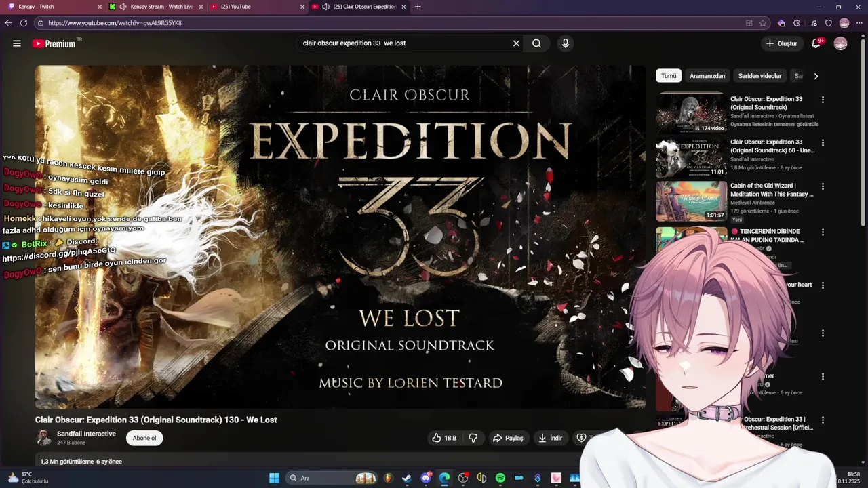Select the Tümü filter chip

[669, 76]
